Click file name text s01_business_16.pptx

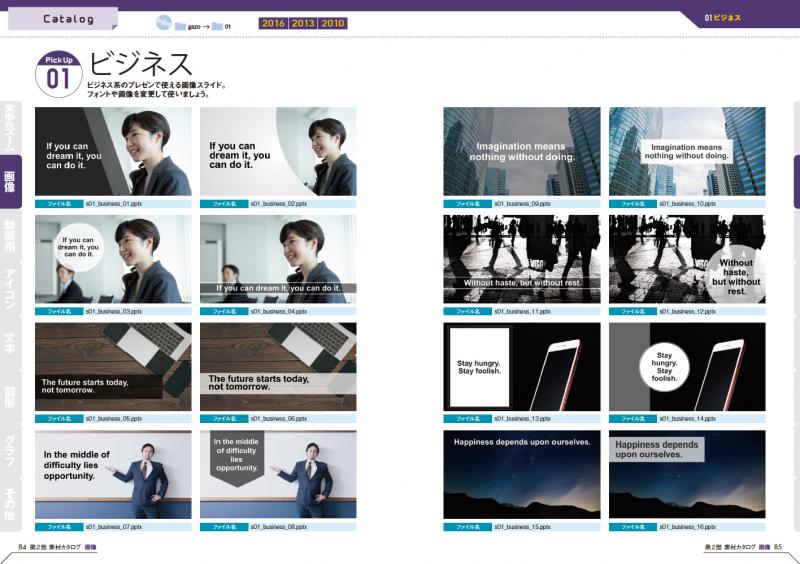coord(688,527)
